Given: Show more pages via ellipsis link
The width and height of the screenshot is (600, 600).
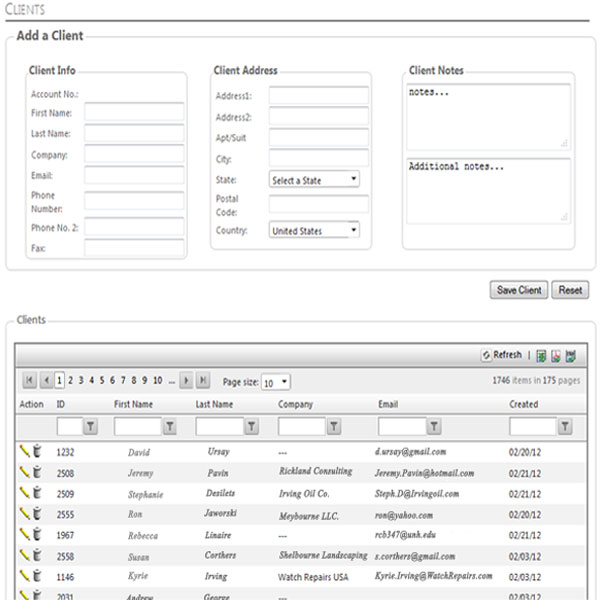Looking at the screenshot, I should pyautogui.click(x=172, y=382).
